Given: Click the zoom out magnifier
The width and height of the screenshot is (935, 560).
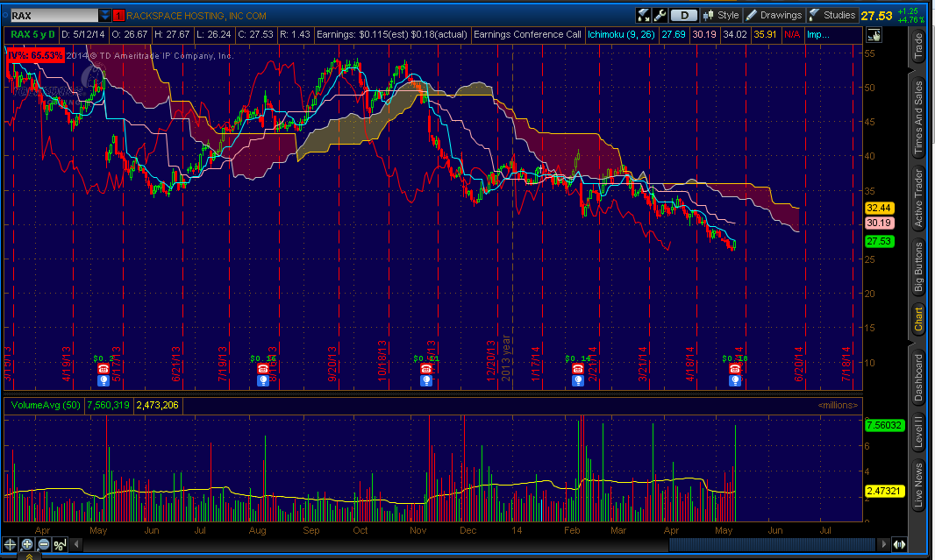Looking at the screenshot, I should pos(44,544).
